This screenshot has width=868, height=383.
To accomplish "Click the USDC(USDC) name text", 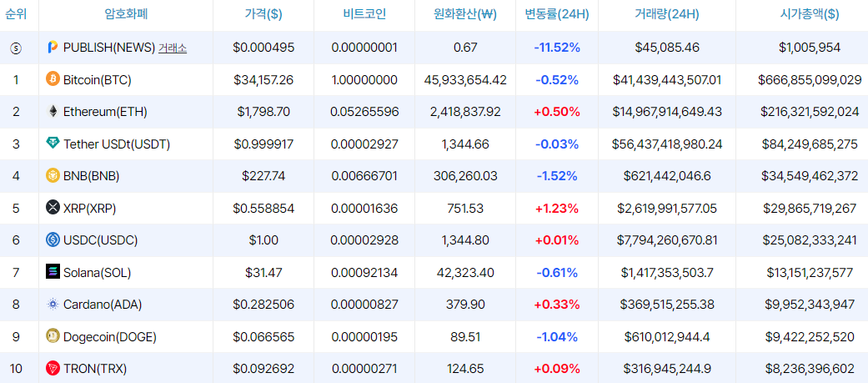I will 100,240.
